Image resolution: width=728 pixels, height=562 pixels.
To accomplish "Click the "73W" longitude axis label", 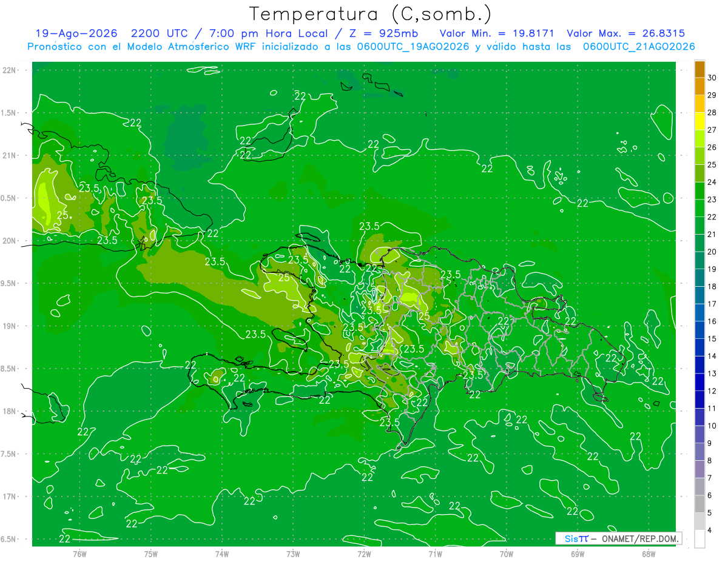I will coord(293,554).
